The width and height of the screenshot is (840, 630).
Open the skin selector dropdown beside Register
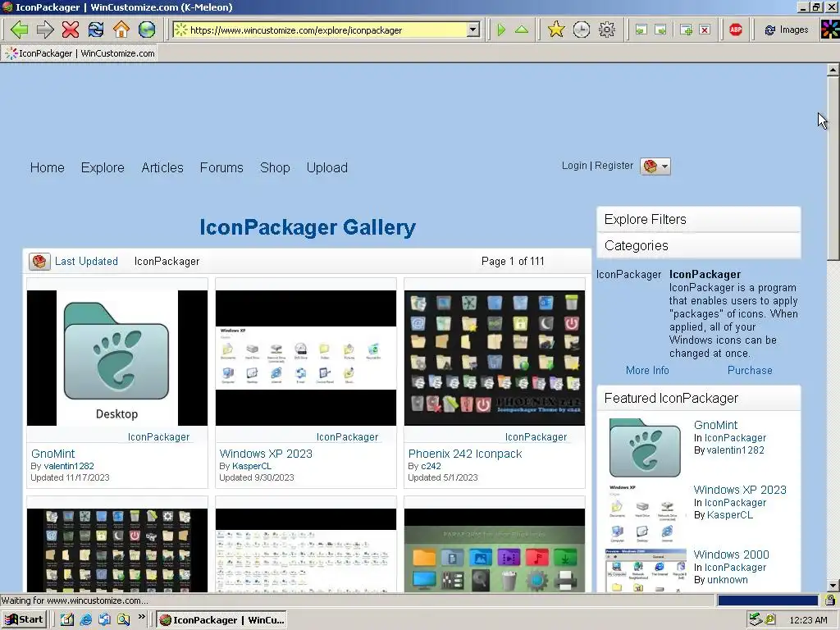[x=655, y=167]
